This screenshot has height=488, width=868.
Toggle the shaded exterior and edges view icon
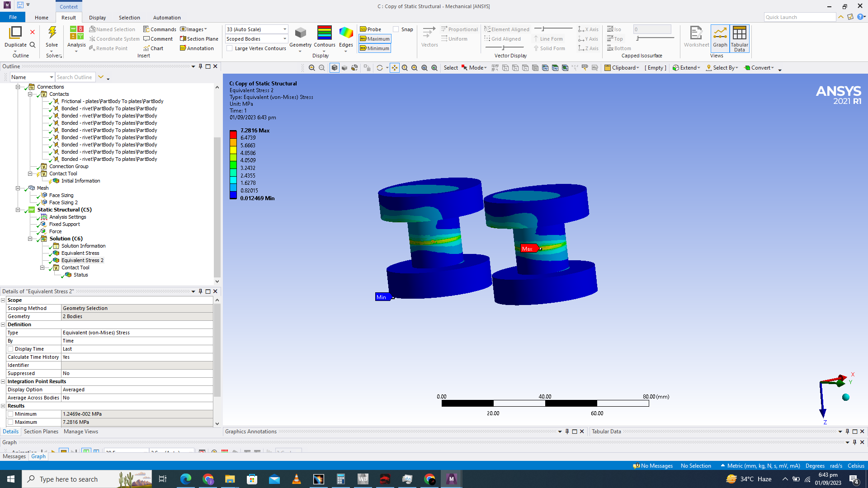click(335, 68)
